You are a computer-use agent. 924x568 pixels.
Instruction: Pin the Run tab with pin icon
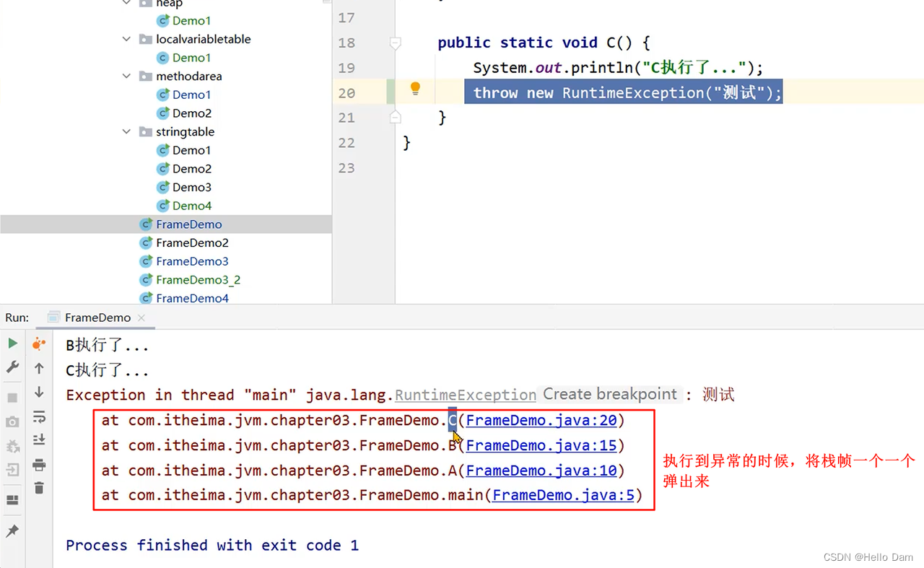12,532
